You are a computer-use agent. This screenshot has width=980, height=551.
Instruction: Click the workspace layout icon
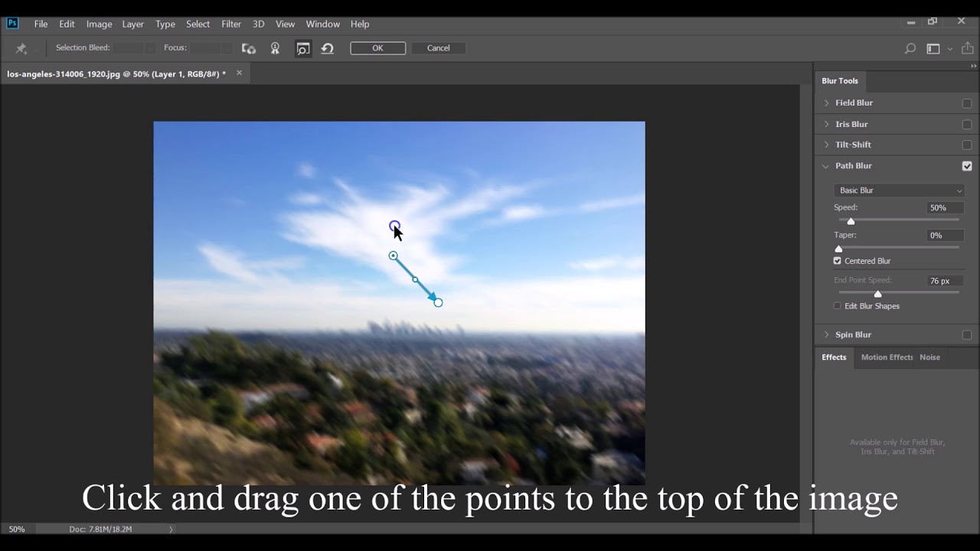coord(933,48)
